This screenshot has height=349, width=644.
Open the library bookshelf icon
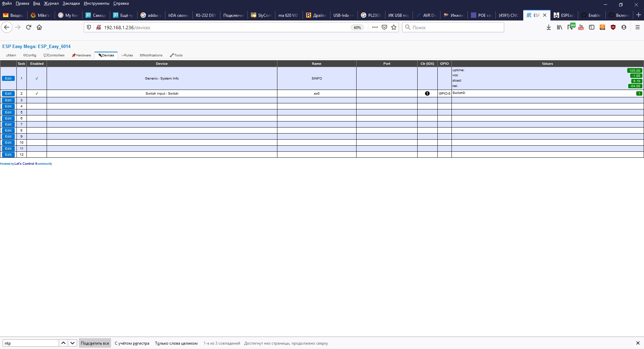point(559,27)
